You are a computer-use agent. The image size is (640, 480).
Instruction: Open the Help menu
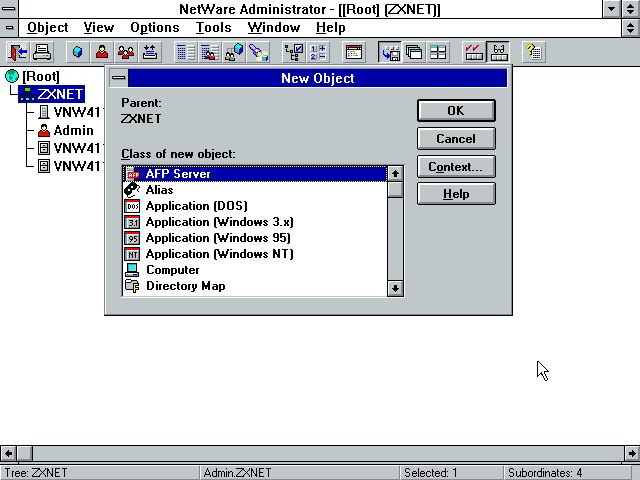point(331,28)
